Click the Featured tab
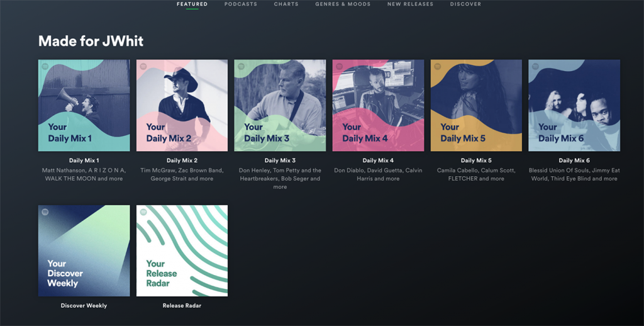The width and height of the screenshot is (644, 326). pos(192,4)
